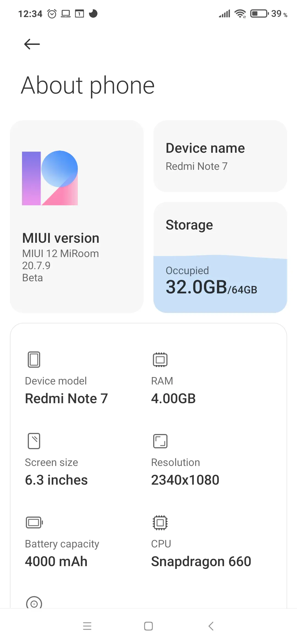
Task: Tap the 2340x1080 resolution value
Action: [185, 480]
